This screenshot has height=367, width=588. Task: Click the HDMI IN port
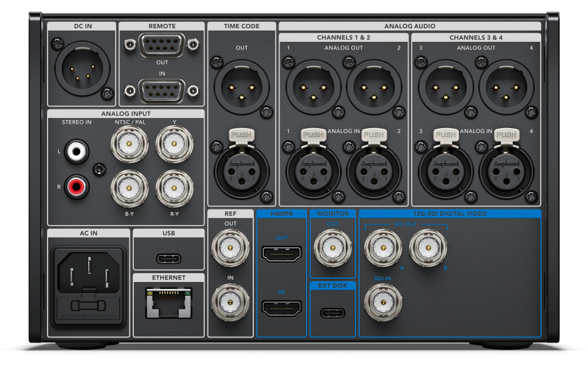point(282,308)
